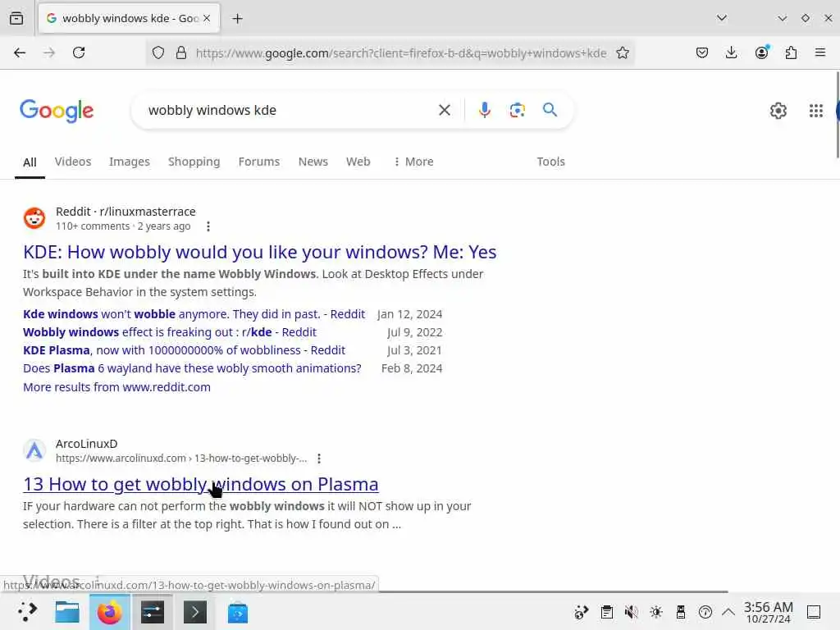Open the Google apps grid

click(816, 111)
